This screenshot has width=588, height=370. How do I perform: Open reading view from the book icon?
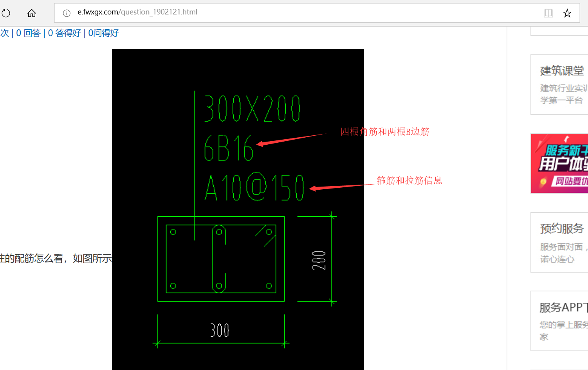coord(548,13)
